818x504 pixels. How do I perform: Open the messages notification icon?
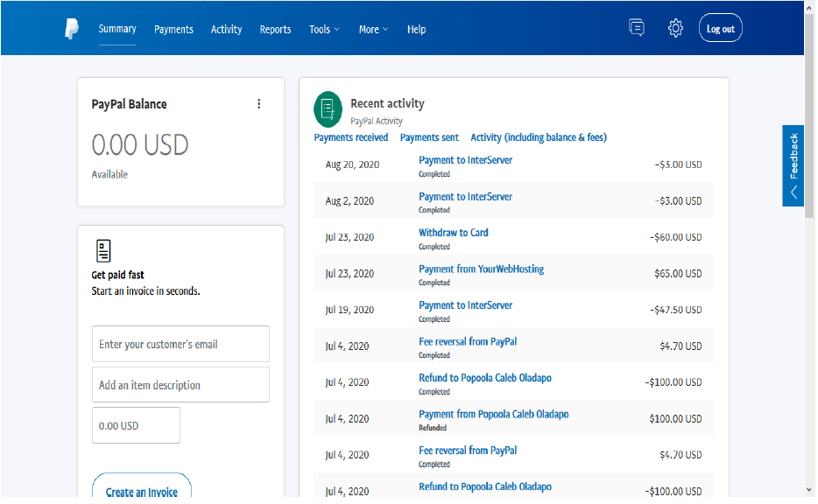637,28
